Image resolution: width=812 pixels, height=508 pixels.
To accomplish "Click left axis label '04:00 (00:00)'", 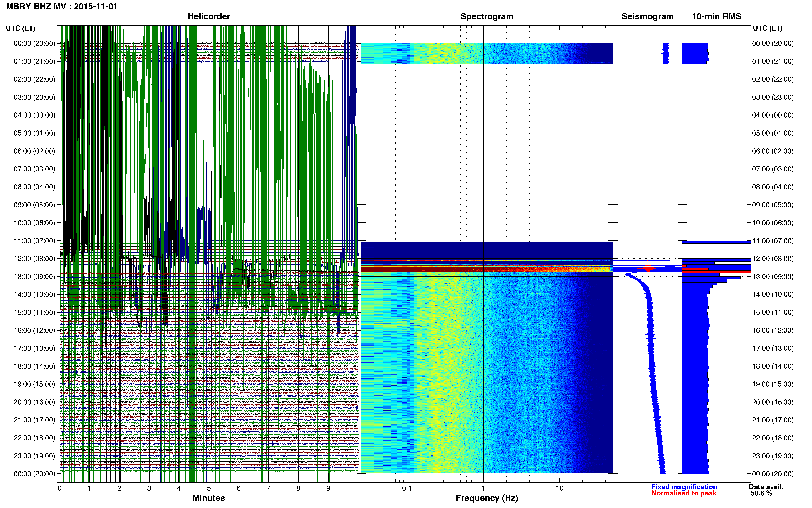I will click(34, 115).
